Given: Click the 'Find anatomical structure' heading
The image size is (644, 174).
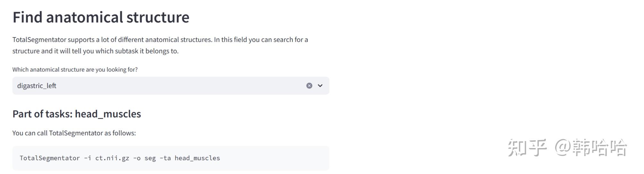Looking at the screenshot, I should [x=101, y=17].
